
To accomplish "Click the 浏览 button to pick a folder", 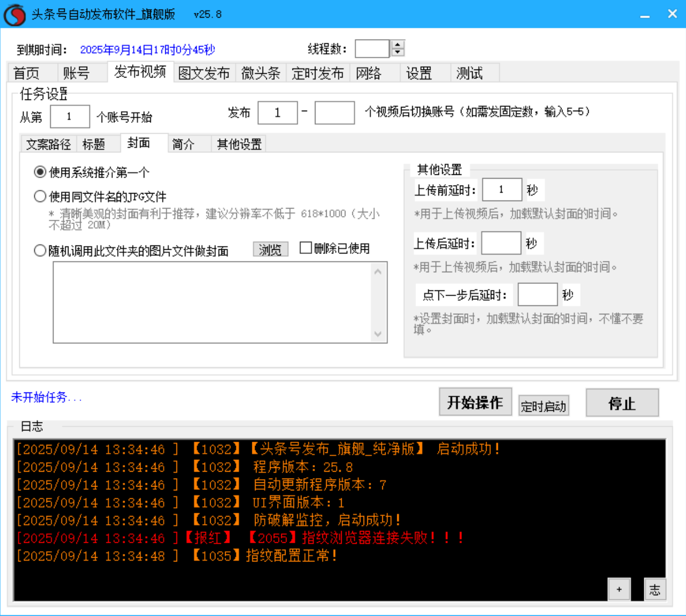I will 270,249.
